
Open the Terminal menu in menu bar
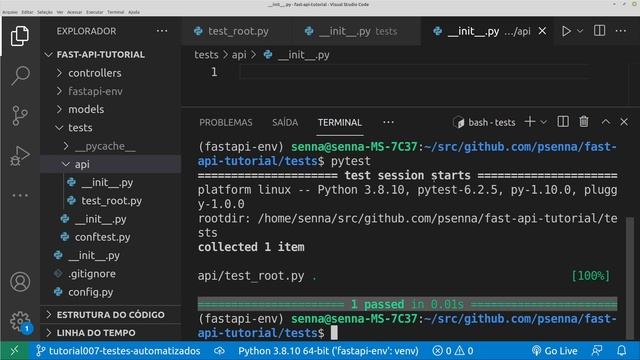(116, 12)
